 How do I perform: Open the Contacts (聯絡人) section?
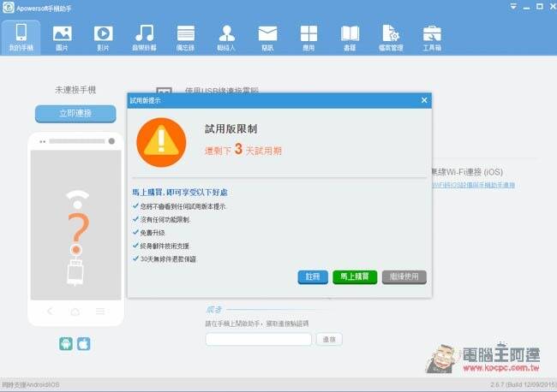point(226,38)
